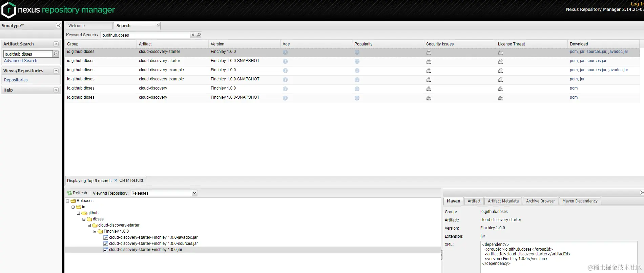Expand the Help panel
Image resolution: width=644 pixels, height=273 pixels.
tap(56, 90)
